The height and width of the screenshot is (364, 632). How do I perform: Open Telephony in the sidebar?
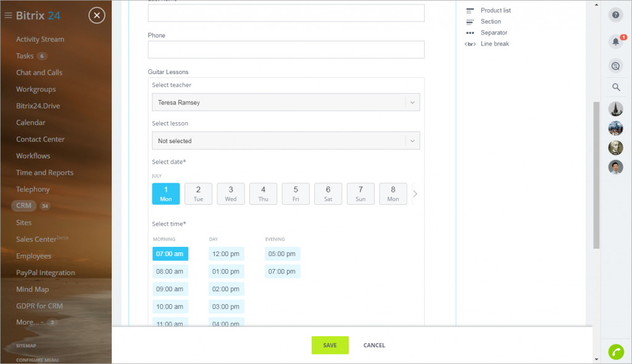tap(33, 189)
